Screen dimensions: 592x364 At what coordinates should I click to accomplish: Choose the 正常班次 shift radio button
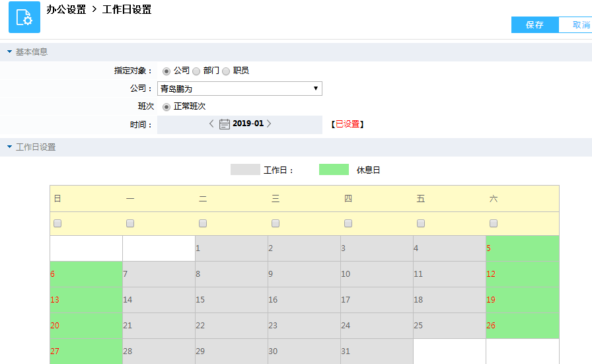(166, 106)
